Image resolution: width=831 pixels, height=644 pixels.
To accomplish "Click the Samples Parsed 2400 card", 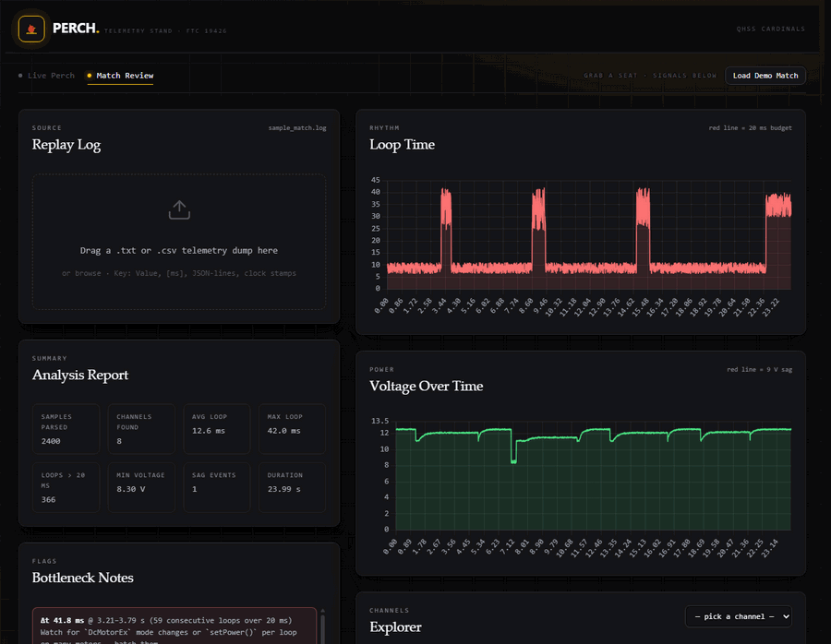I will [66, 428].
